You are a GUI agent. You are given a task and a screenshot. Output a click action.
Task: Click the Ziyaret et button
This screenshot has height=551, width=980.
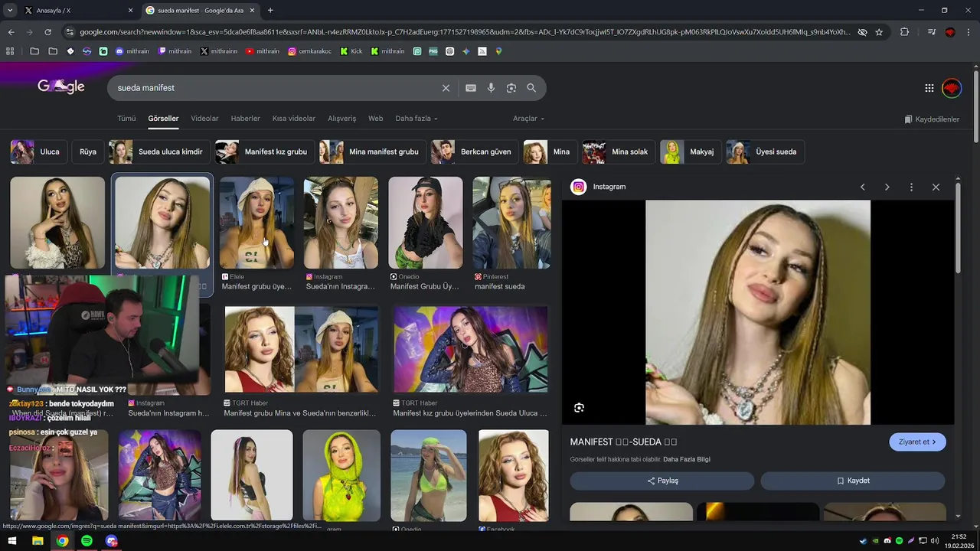tap(917, 442)
